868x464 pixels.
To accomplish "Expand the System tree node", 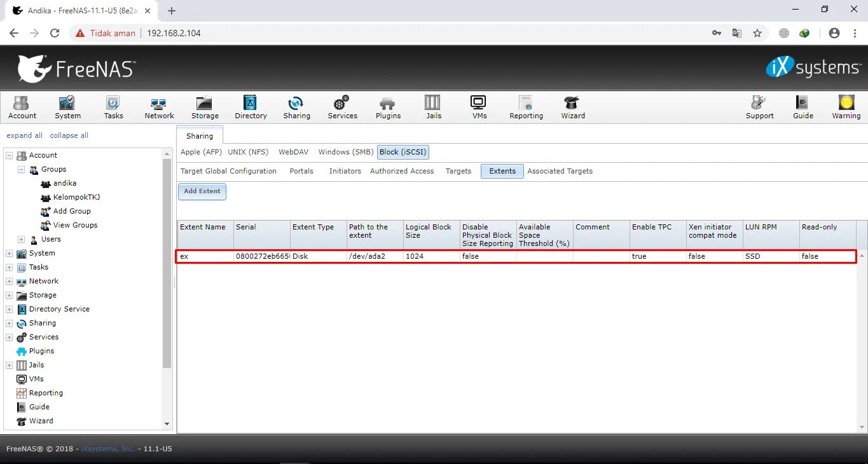I will click(x=10, y=253).
